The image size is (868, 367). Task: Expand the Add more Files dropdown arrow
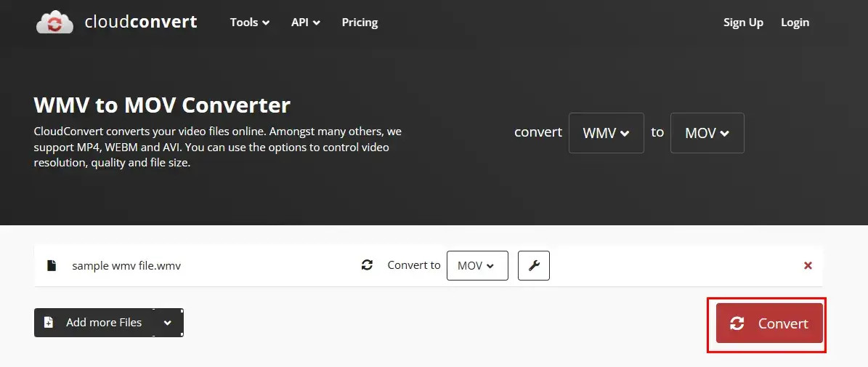click(167, 323)
